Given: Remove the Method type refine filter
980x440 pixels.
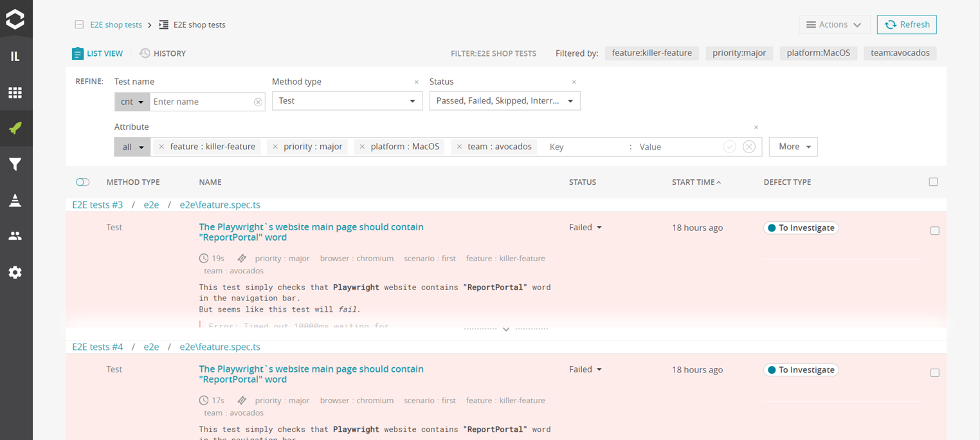Looking at the screenshot, I should point(417,82).
